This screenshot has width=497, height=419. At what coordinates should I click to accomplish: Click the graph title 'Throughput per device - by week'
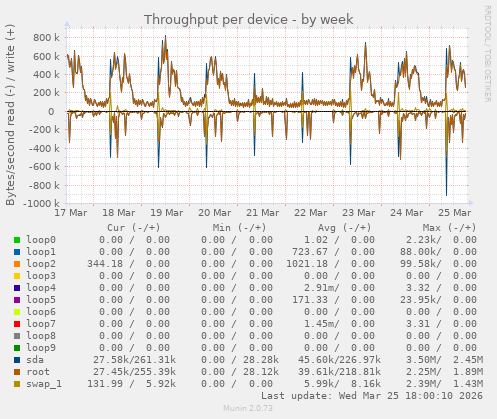tap(248, 20)
